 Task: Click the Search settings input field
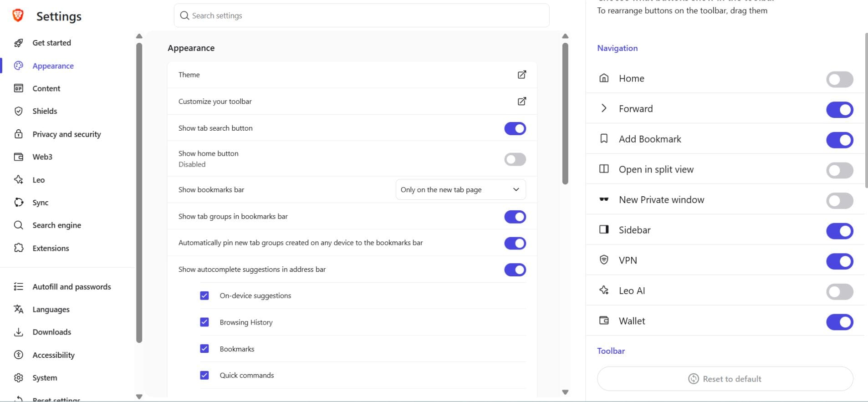point(362,15)
